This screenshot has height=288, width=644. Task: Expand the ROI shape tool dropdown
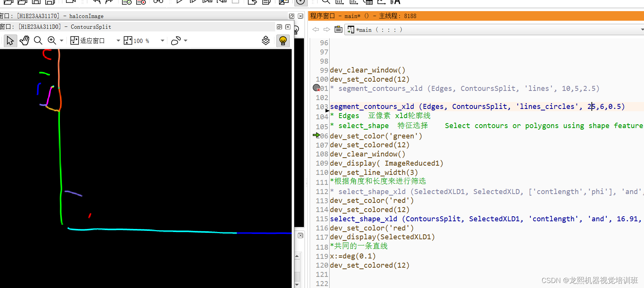[186, 41]
